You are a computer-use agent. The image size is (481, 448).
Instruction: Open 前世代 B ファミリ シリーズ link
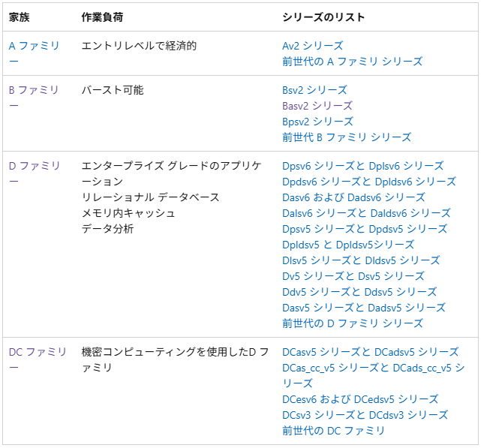[347, 137]
